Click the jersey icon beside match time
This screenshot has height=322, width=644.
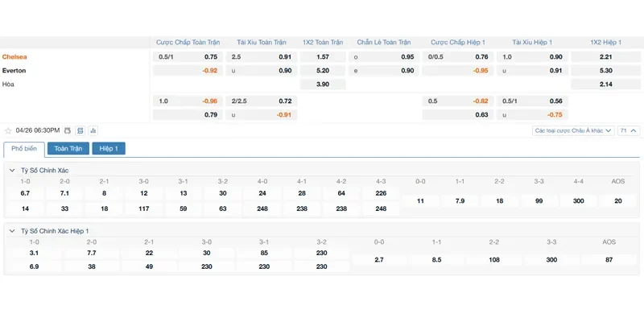coord(68,130)
